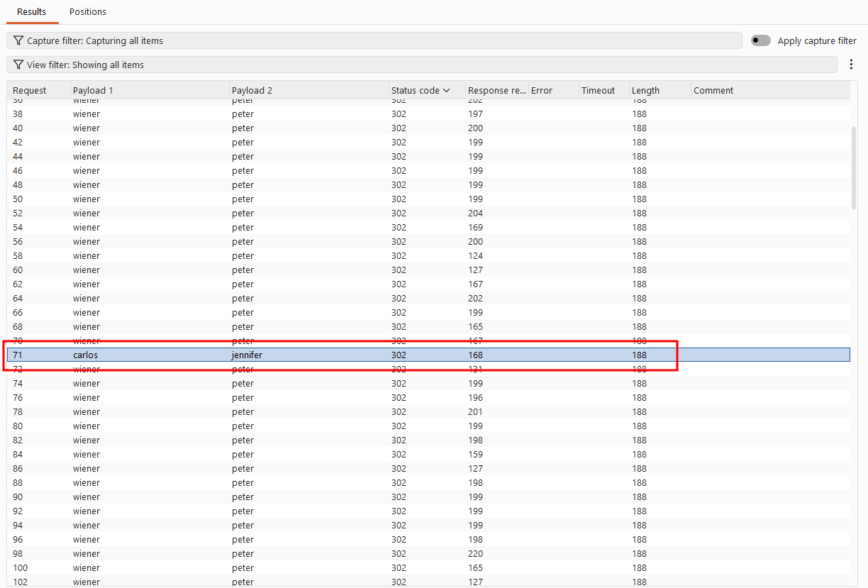Click the capture filter funnel icon
The width and height of the screenshot is (868, 588).
point(18,40)
